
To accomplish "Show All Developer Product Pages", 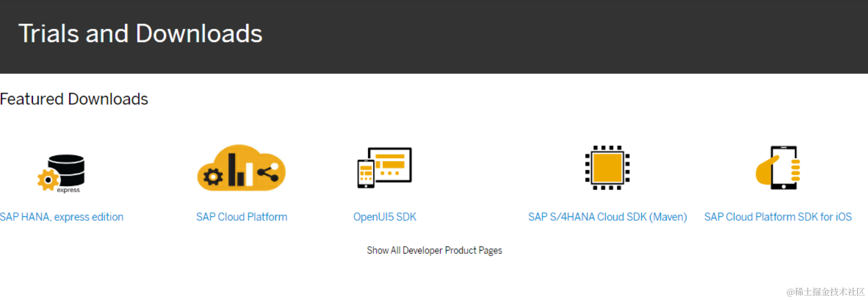I will coord(435,251).
